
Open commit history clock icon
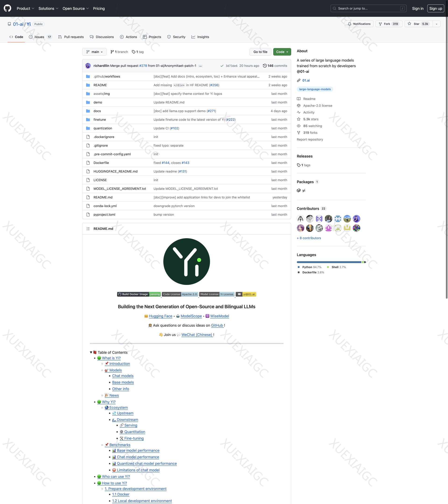(x=265, y=66)
